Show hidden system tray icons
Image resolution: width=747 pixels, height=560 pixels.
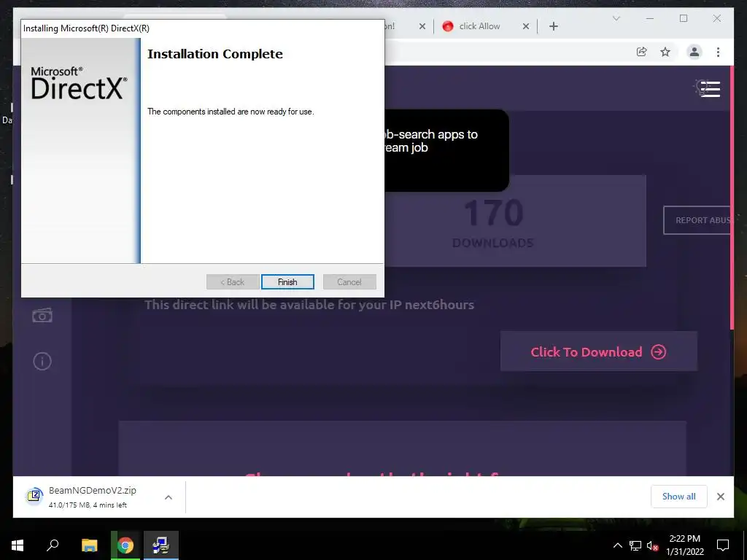617,545
